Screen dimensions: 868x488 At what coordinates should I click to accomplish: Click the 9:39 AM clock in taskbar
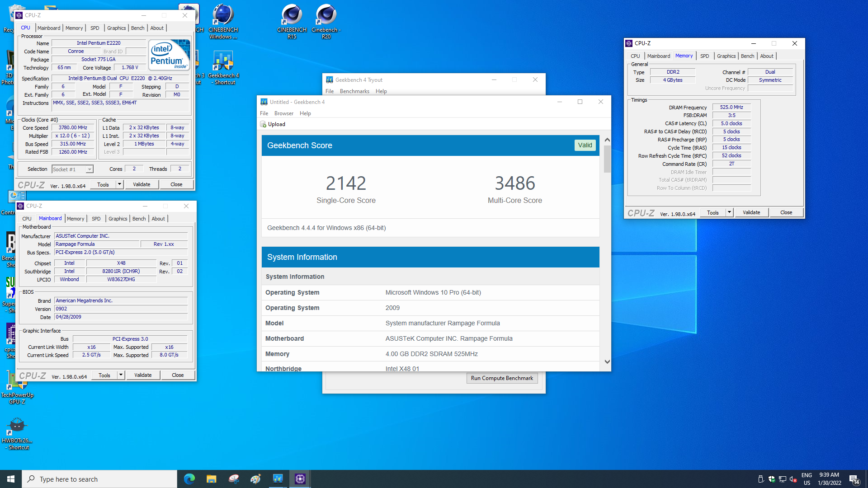[829, 475]
